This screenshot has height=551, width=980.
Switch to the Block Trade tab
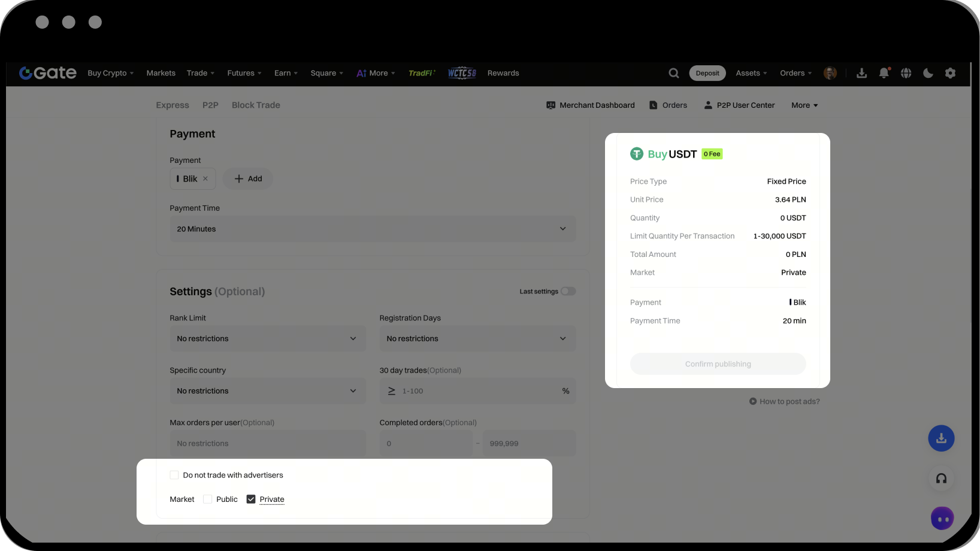(x=256, y=105)
